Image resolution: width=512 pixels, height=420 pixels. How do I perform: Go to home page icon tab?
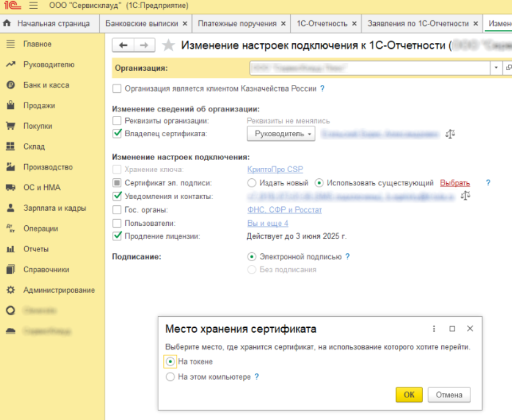coord(7,23)
